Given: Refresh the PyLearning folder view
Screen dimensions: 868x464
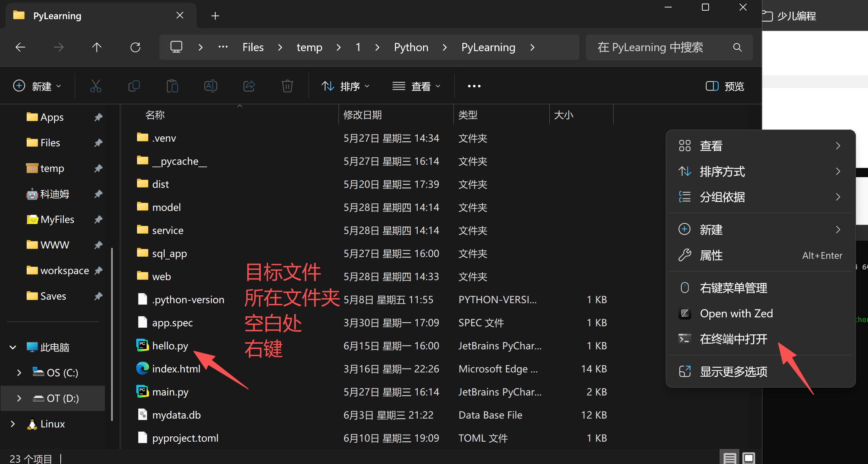Looking at the screenshot, I should pyautogui.click(x=135, y=47).
